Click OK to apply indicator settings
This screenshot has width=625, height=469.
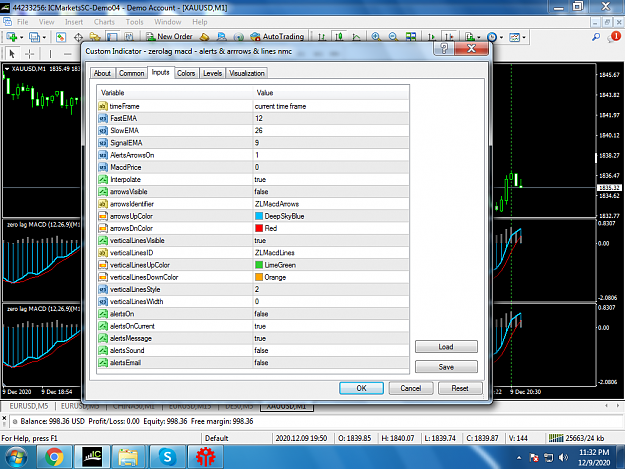coord(362,388)
